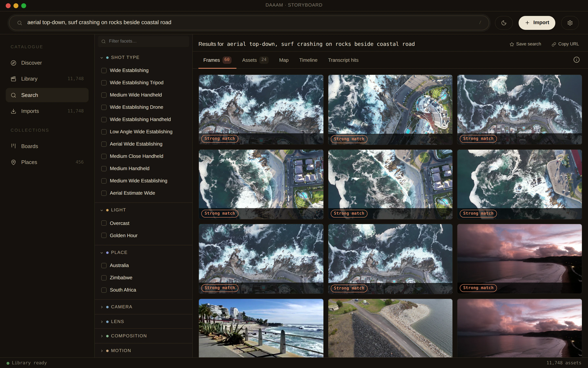Screen dimensions: 588x368
Task: Click the Discover compass icon
Action: pos(13,63)
